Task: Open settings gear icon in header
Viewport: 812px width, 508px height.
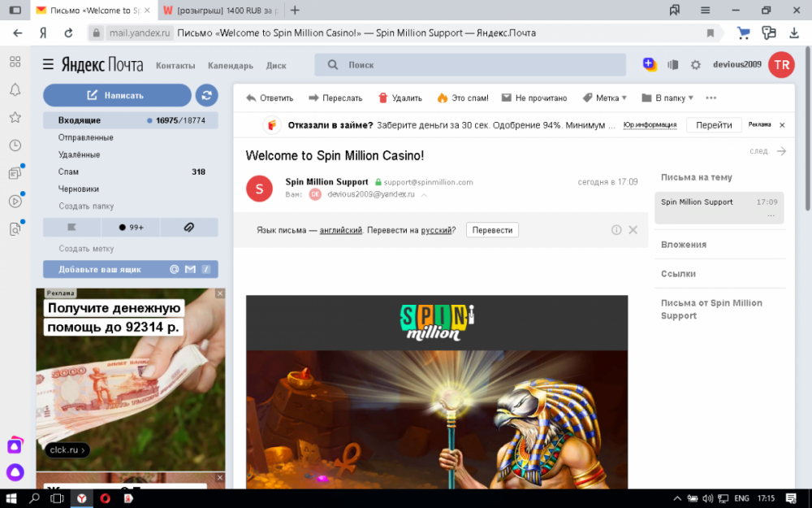Action: (695, 65)
